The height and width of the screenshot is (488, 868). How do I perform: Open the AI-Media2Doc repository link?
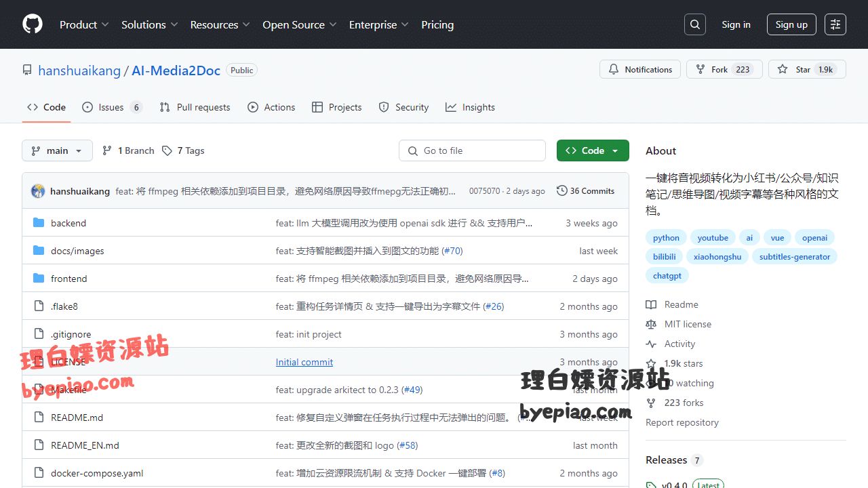pyautogui.click(x=176, y=70)
